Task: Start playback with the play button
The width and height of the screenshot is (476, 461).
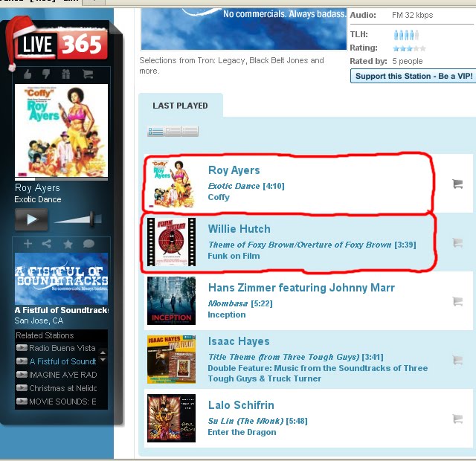Action: tap(31, 219)
